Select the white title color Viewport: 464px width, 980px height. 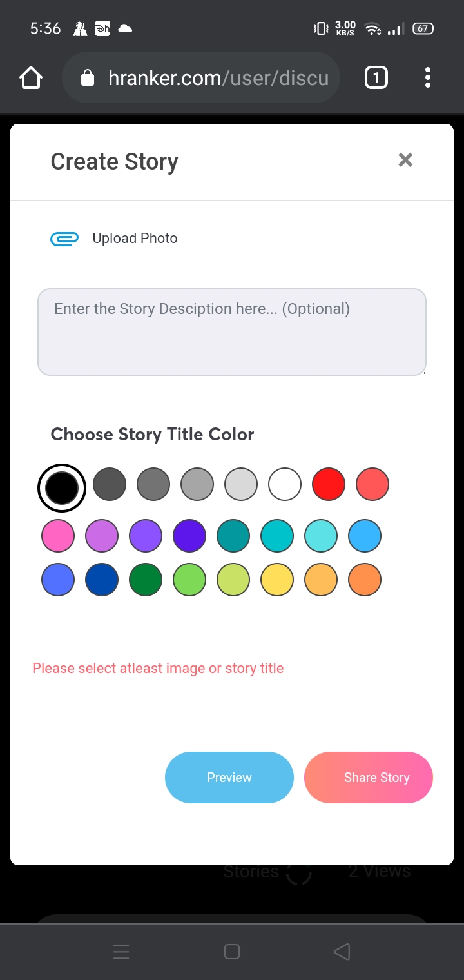pos(285,484)
